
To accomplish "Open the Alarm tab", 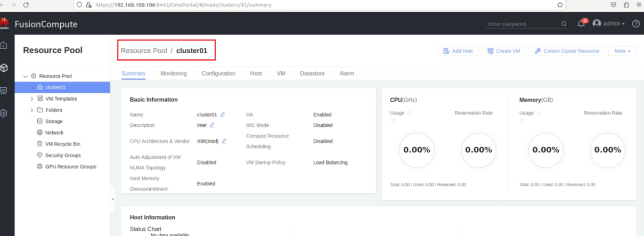I will (347, 74).
